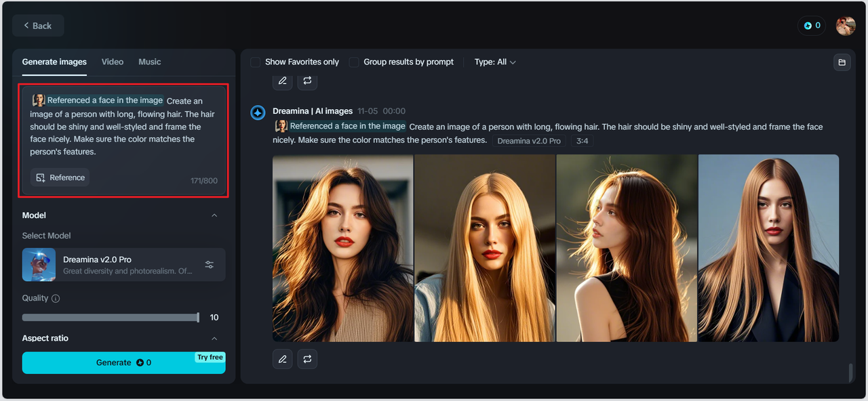
Task: Adjust the Quality slider handle
Action: tap(198, 317)
